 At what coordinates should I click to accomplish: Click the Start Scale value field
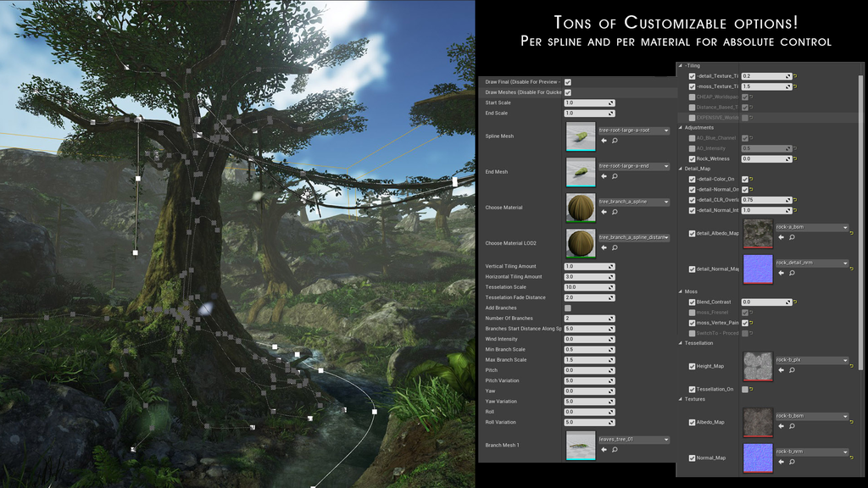pos(590,103)
